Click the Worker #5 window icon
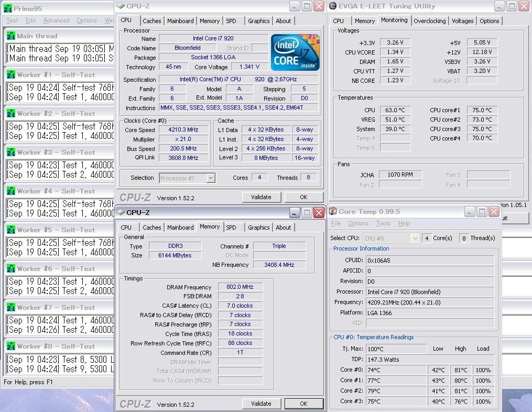This screenshot has width=532, height=412. 10,230
